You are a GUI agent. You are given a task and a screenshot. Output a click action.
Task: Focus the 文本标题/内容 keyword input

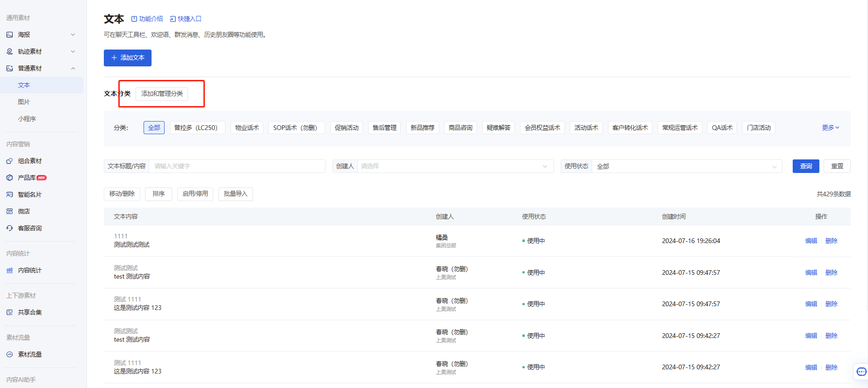pos(237,166)
